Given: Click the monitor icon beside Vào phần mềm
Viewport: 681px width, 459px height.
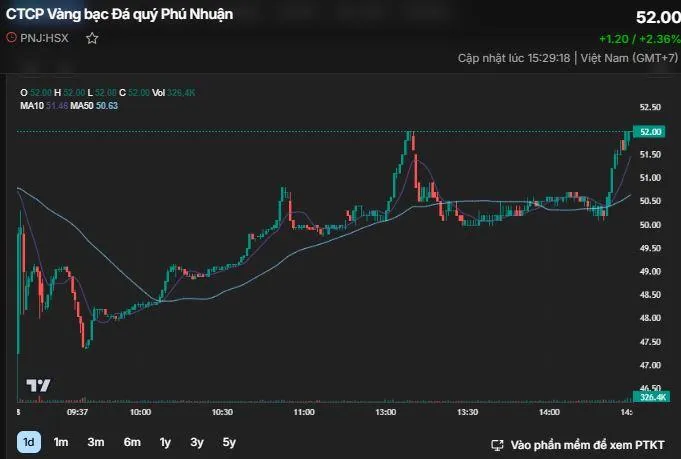Looking at the screenshot, I should point(497,445).
